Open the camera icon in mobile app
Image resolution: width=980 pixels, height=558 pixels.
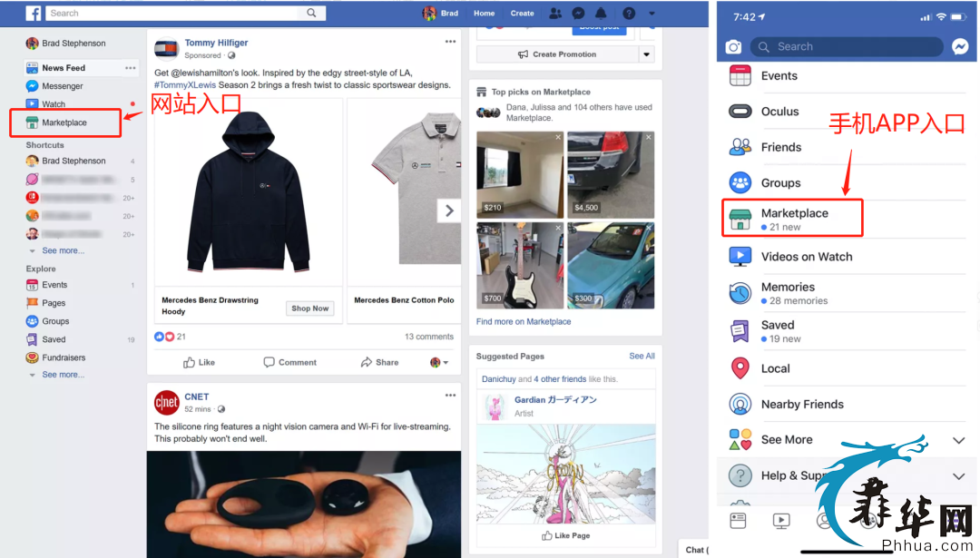733,47
